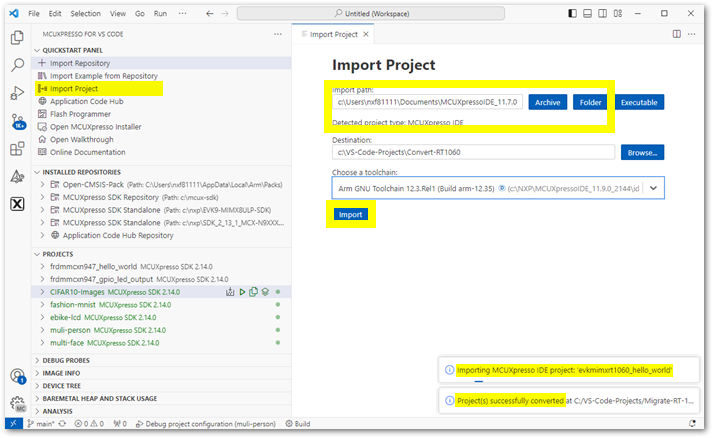The height and width of the screenshot is (438, 713).
Task: Click the blue Import button
Action: tap(351, 215)
